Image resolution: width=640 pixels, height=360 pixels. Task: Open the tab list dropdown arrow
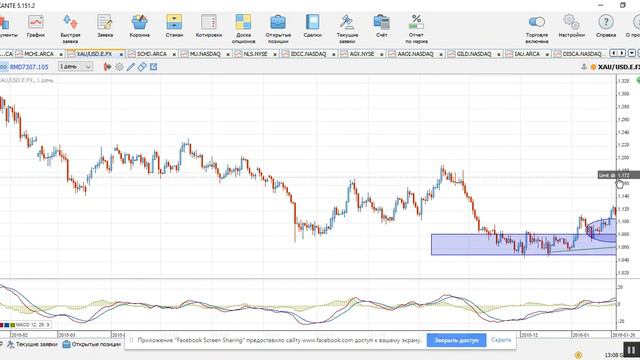(632, 53)
